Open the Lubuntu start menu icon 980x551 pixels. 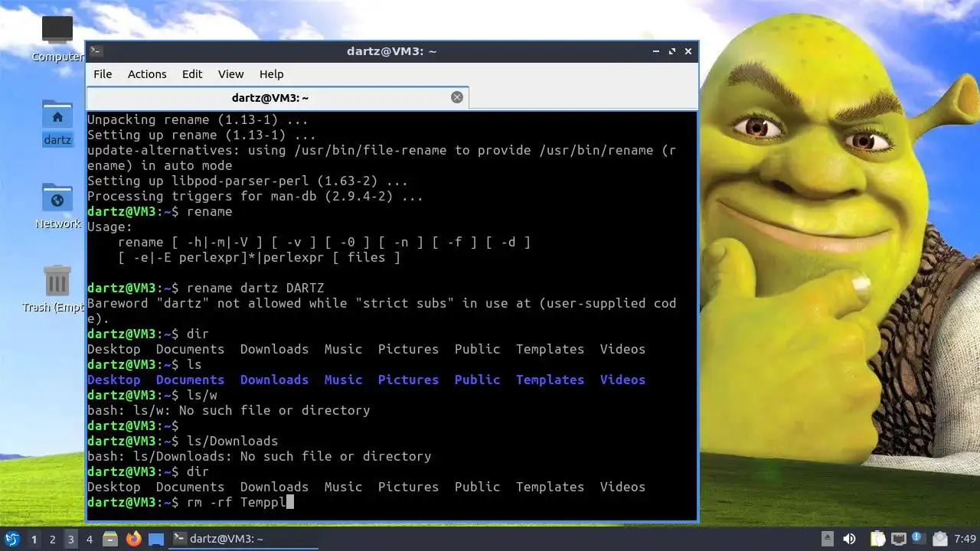click(11, 540)
